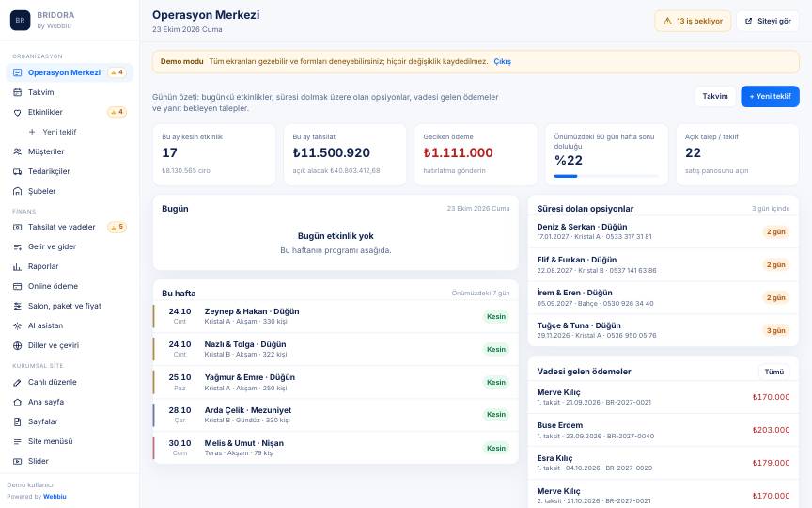Click the Webbiu link in footer
The image size is (812, 508).
coord(55,497)
